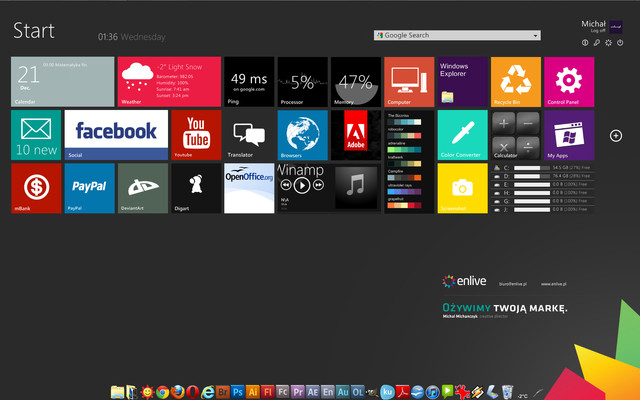Open the Digart tile
Viewport: 640px width, 400px height.
[196, 188]
